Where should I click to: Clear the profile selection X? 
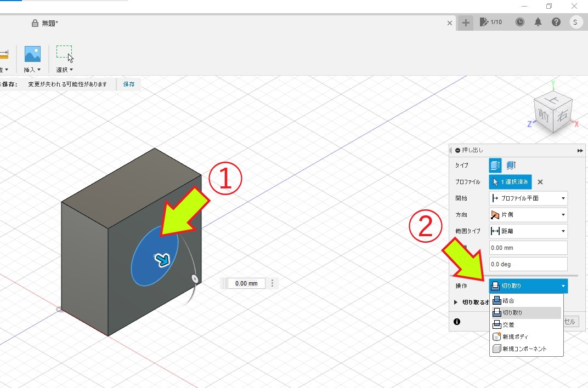(x=540, y=182)
